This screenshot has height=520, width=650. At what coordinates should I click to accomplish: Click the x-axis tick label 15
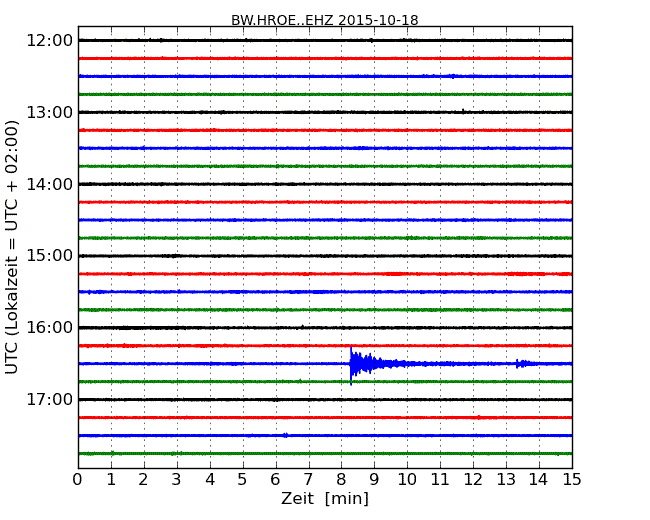pyautogui.click(x=572, y=480)
